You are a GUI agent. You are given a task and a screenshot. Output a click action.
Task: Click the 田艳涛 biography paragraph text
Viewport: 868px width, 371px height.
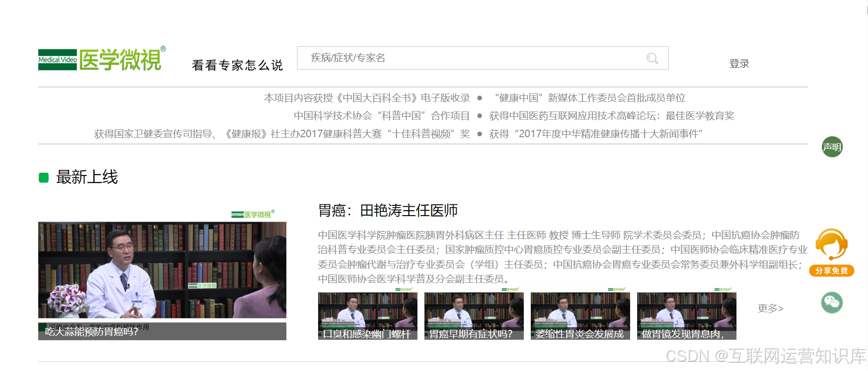(562, 257)
